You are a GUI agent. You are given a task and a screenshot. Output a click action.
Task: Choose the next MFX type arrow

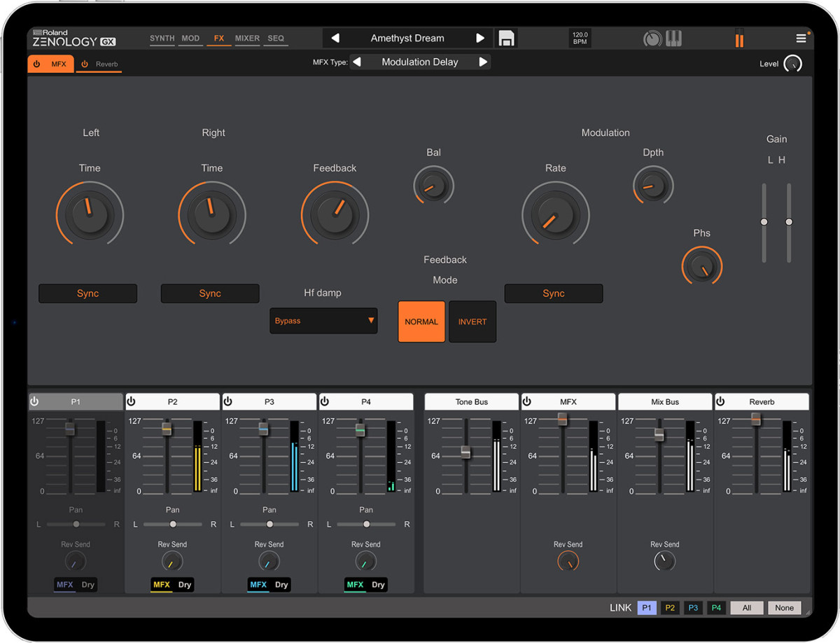pos(483,62)
